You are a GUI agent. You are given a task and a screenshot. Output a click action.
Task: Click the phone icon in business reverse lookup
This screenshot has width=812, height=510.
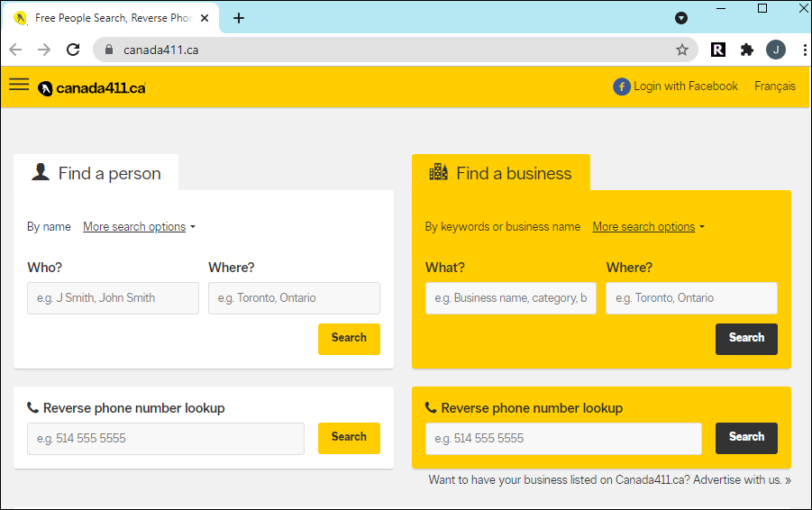tap(431, 407)
